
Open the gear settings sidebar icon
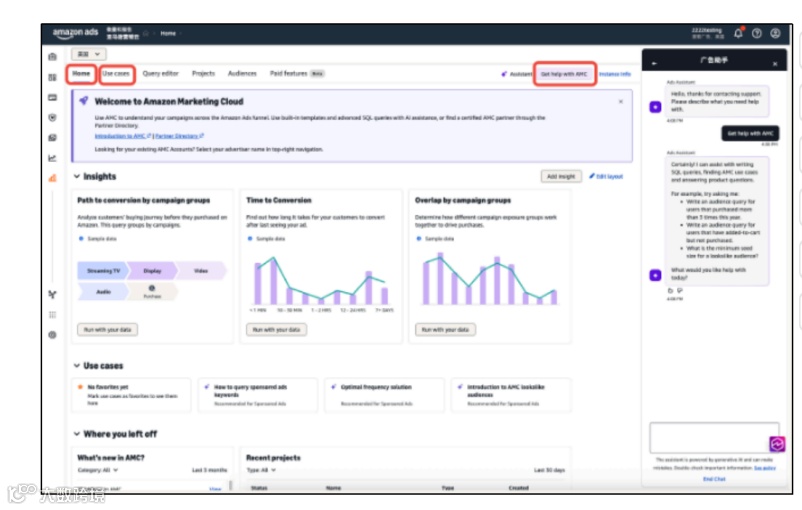point(52,335)
